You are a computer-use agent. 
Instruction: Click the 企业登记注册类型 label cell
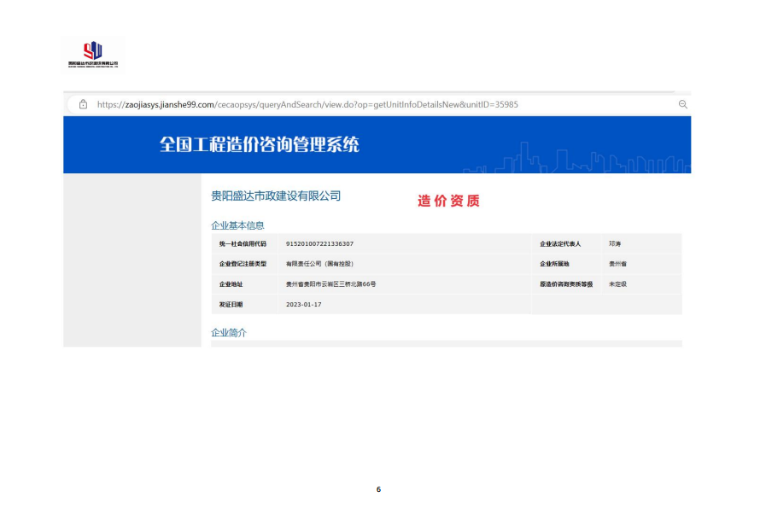coord(243,264)
